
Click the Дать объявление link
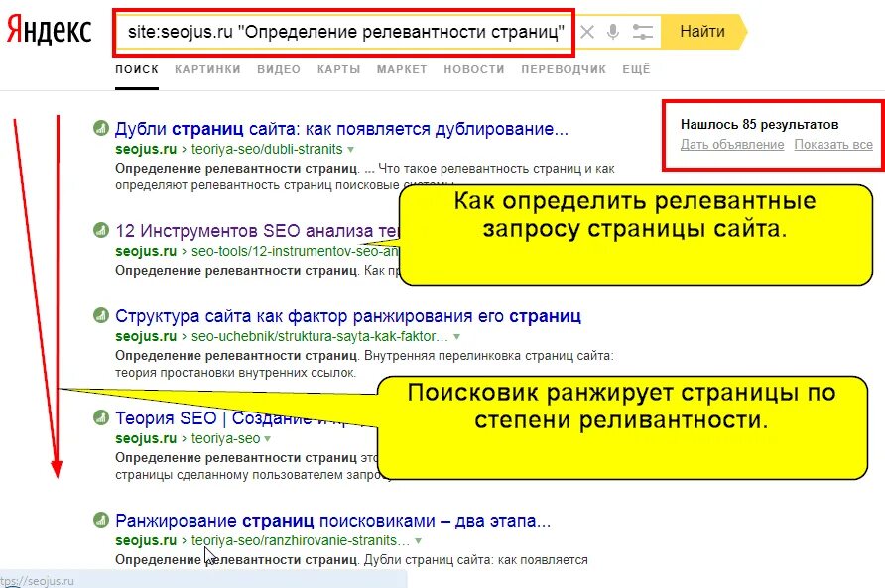point(732,145)
